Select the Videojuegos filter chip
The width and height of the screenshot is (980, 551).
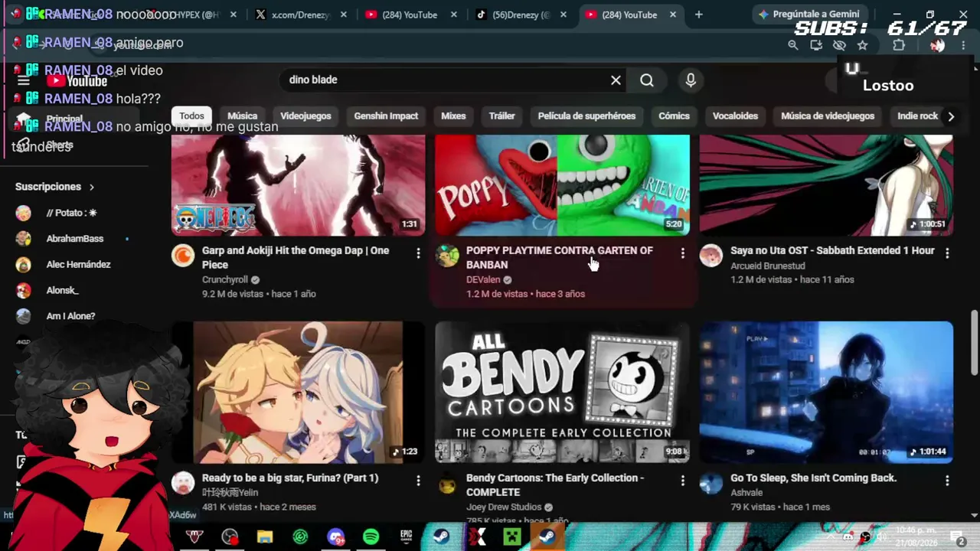click(x=305, y=116)
